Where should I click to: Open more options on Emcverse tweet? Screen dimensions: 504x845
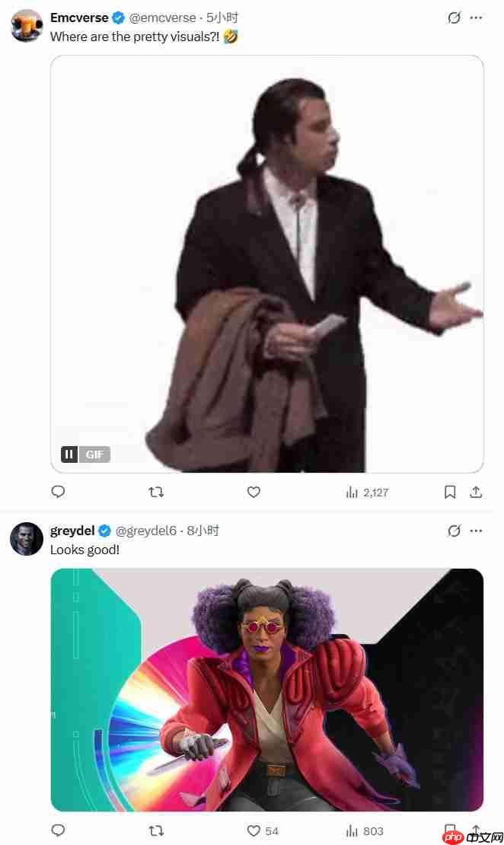476,18
